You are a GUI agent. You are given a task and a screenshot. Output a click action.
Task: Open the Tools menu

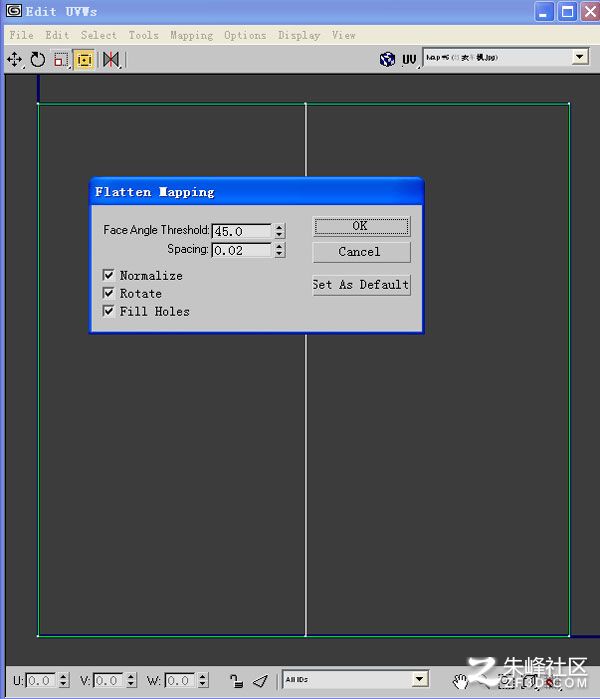click(144, 35)
